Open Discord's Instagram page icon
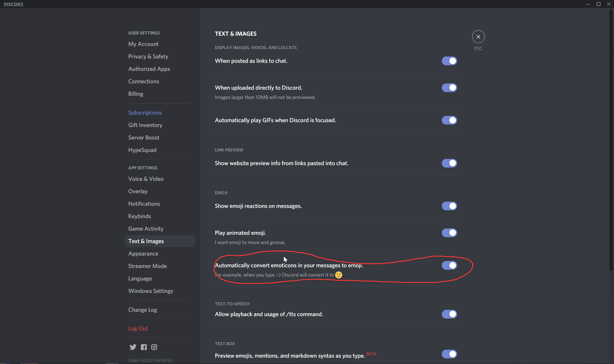Screen dimensions: 614x364 tap(154, 347)
